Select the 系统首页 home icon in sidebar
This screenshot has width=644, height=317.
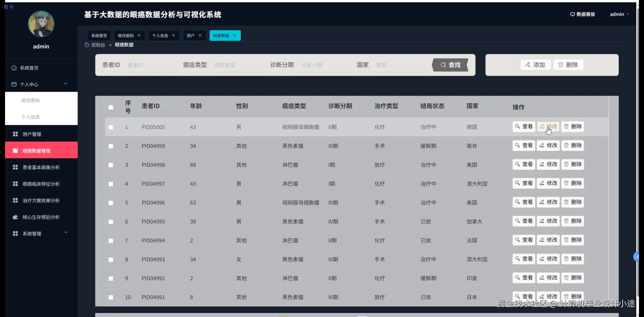(14, 68)
